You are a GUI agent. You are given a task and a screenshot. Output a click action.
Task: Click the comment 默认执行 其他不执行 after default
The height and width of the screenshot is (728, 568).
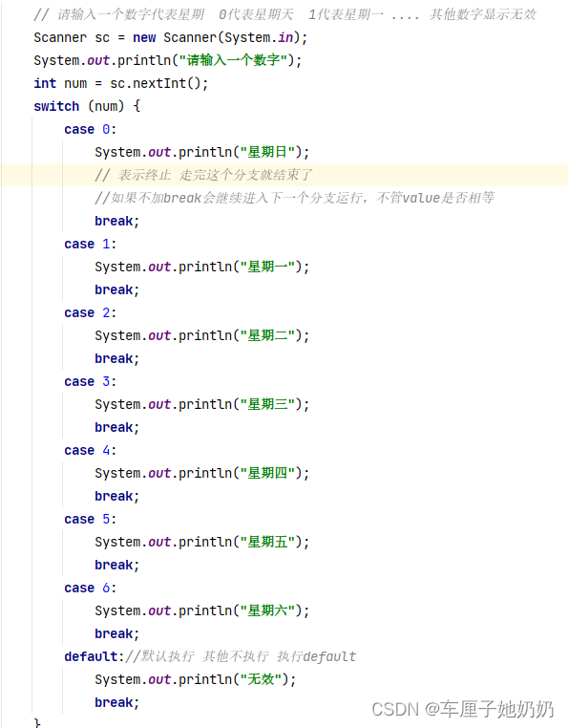coord(241,656)
